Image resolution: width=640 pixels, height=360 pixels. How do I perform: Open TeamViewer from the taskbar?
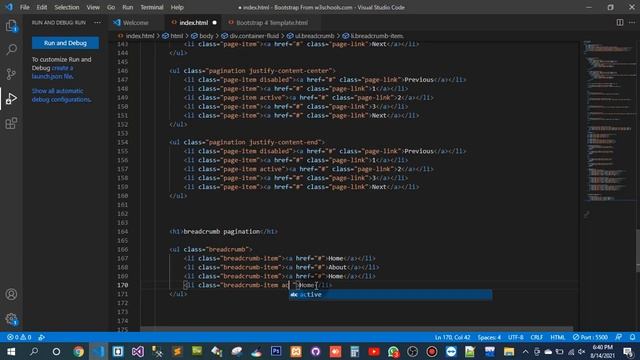(451, 351)
